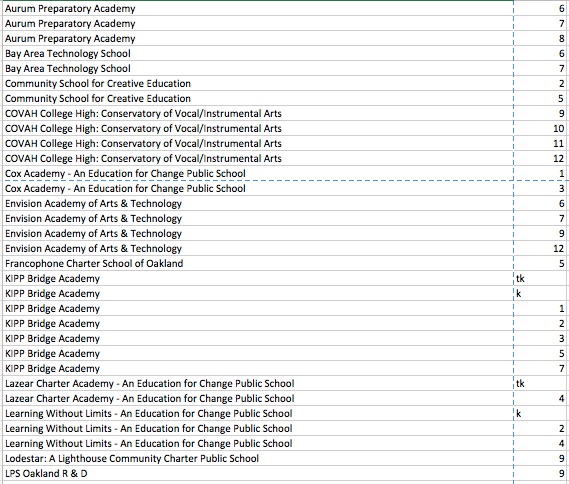569x484 pixels.
Task: Click grade 10 cell for COVAH College High
Action: point(541,128)
